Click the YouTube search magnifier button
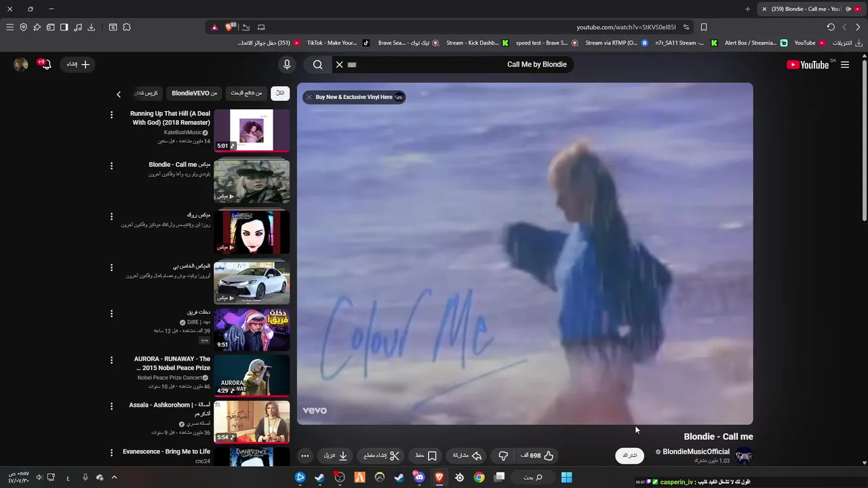 (x=317, y=64)
